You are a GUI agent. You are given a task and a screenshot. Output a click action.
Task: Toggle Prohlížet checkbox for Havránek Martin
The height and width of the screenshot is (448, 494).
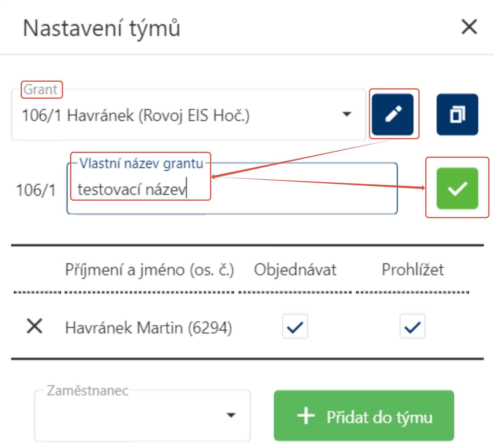click(412, 326)
